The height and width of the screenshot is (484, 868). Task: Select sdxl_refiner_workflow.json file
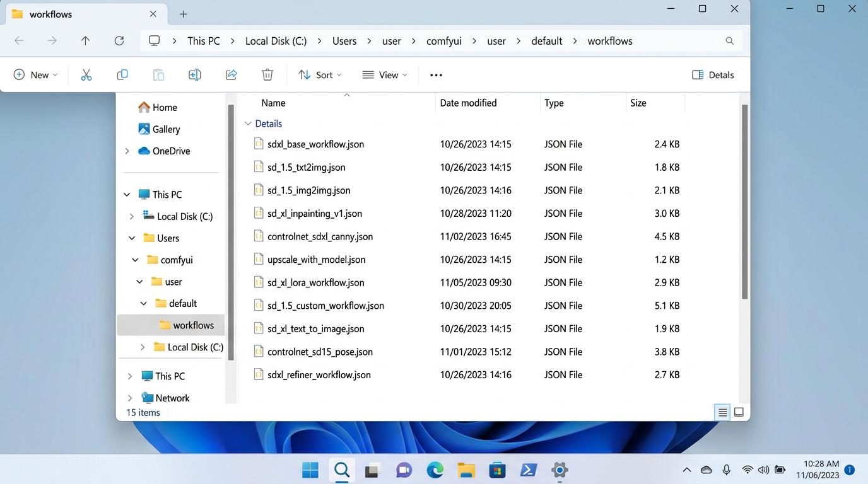(319, 375)
